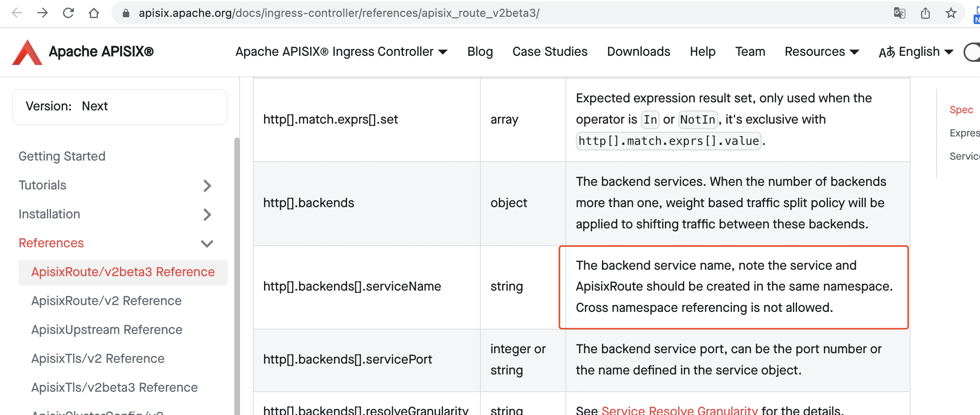Jump to the Spec section
Viewport: 980px width, 415px height.
point(961,110)
